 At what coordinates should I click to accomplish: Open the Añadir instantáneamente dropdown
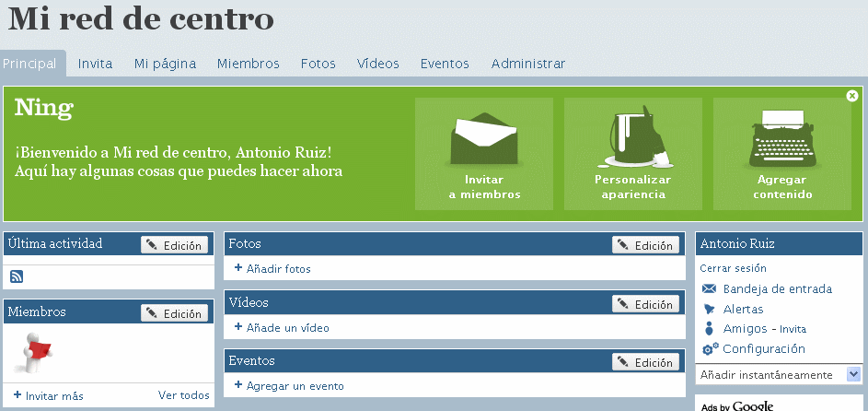click(853, 375)
